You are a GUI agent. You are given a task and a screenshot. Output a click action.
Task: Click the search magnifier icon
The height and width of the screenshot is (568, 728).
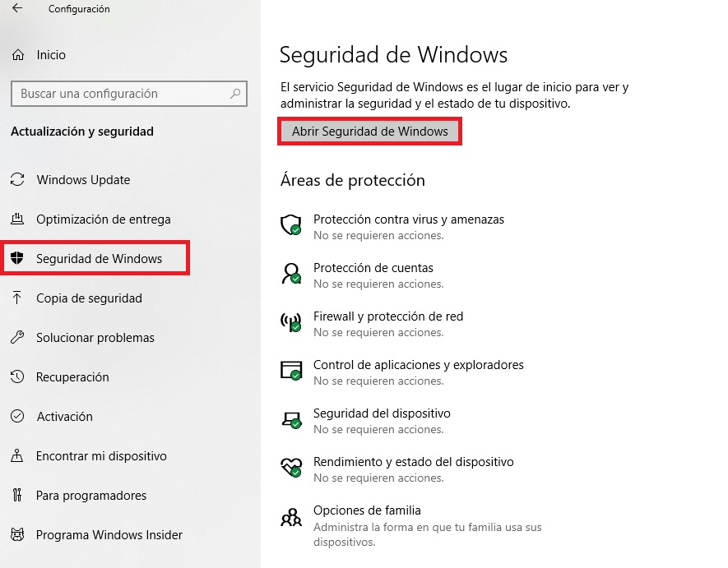point(235,94)
